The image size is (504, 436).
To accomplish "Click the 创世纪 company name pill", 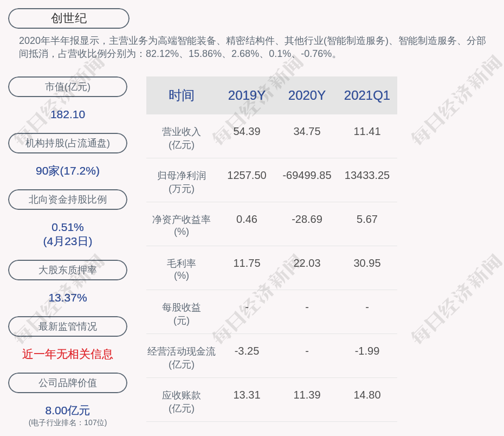I will [69, 18].
